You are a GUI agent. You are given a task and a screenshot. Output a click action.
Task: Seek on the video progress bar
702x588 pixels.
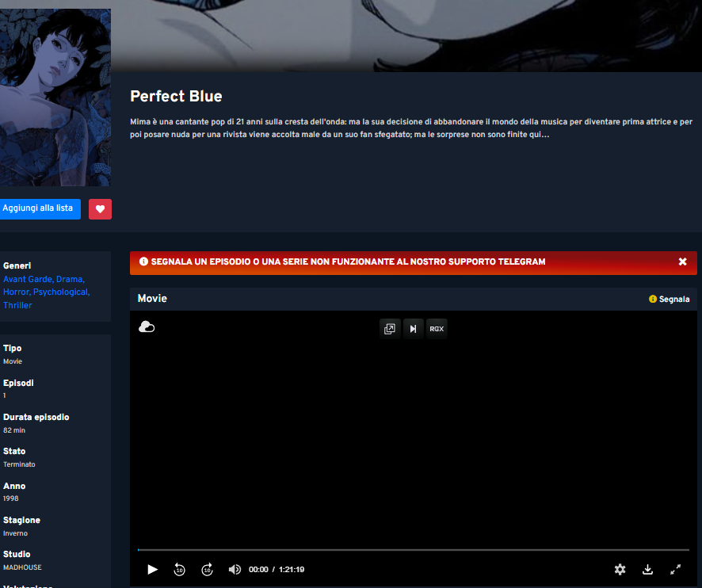(414, 549)
